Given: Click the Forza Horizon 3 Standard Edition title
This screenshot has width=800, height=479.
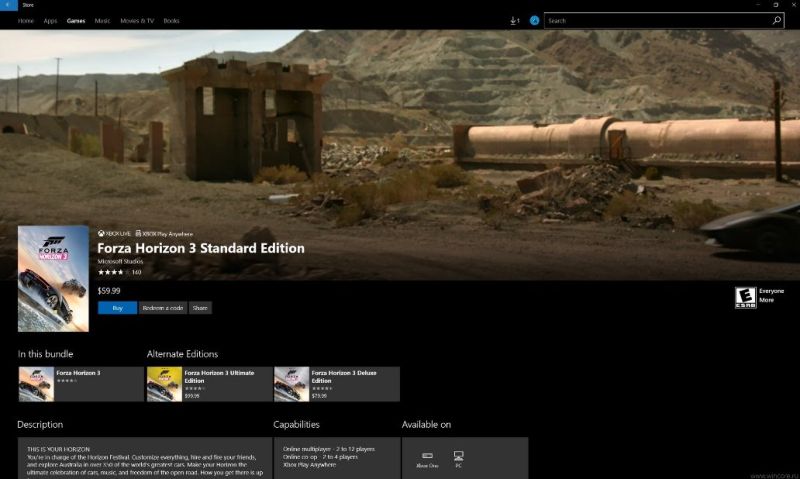Looking at the screenshot, I should tap(201, 248).
